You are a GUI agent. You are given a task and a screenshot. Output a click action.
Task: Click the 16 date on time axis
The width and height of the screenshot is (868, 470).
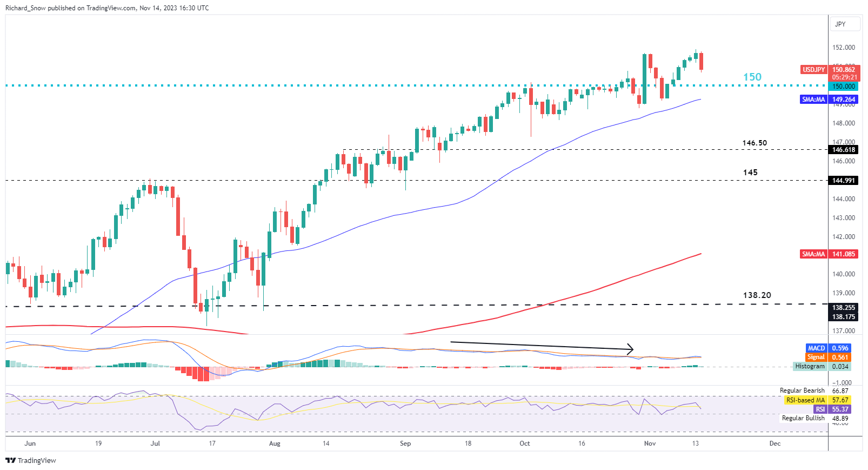pyautogui.click(x=582, y=443)
